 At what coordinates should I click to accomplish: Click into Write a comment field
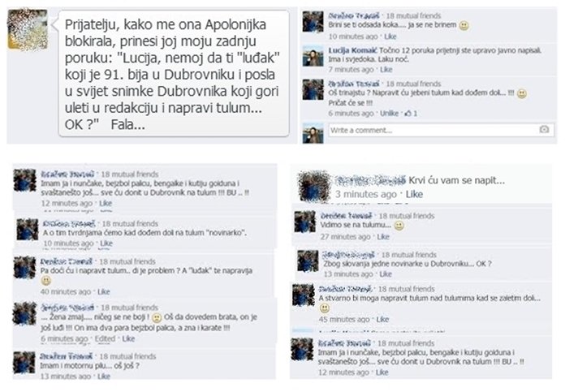pyautogui.click(x=441, y=130)
